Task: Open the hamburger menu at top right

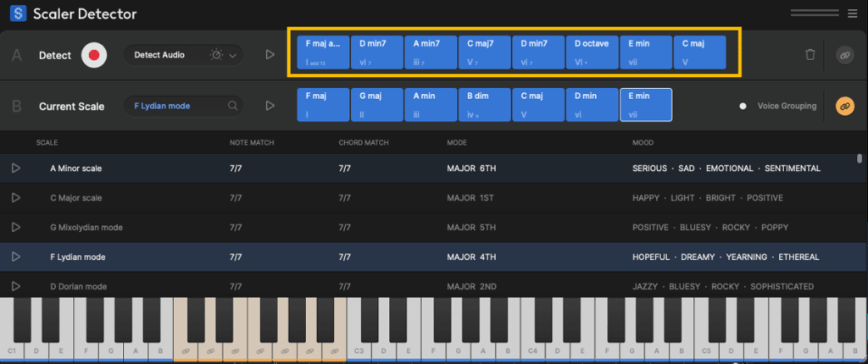Action: [852, 13]
